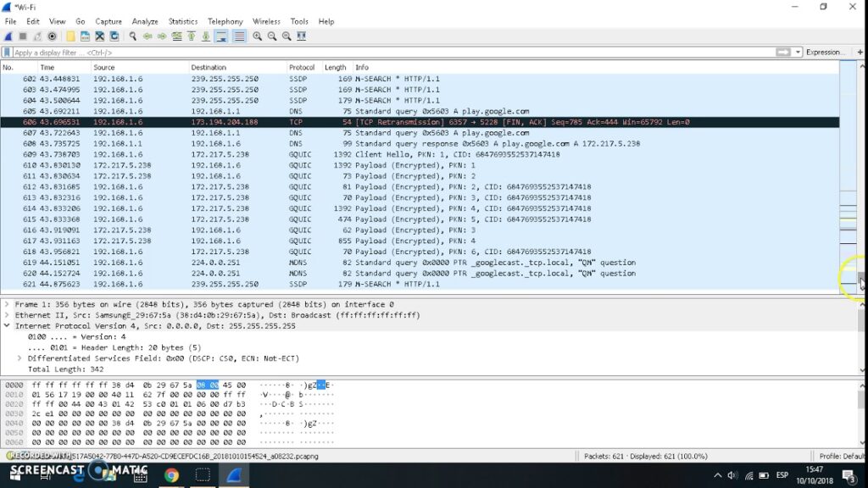Viewport: 868px width, 488px height.
Task: Open the Capture menu
Action: [108, 21]
